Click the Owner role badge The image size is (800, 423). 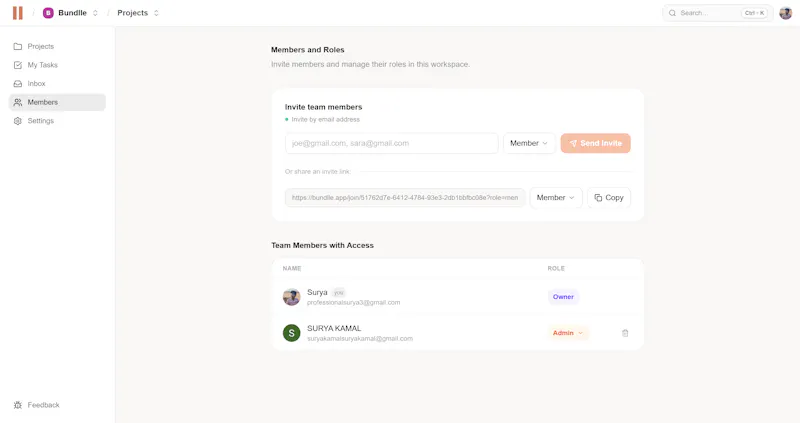563,297
